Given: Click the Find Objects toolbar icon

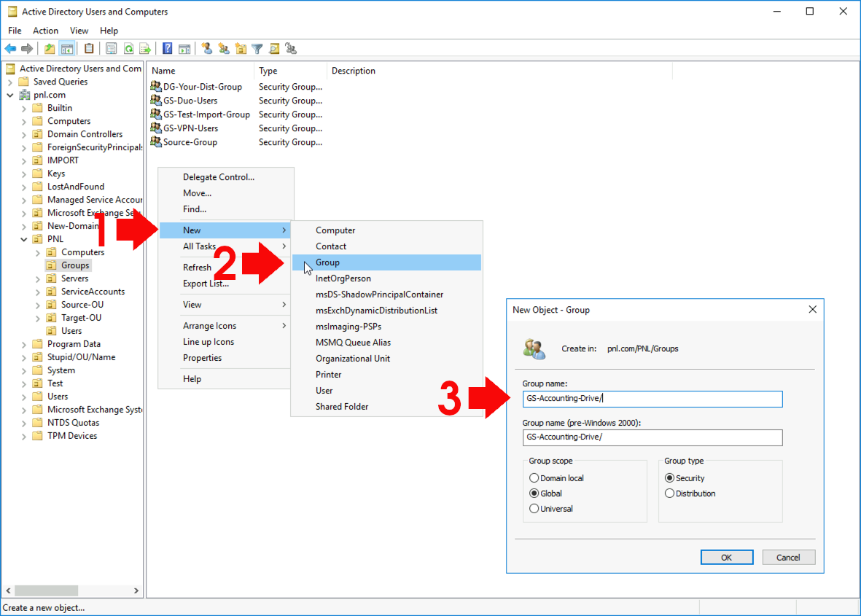Looking at the screenshot, I should point(273,48).
